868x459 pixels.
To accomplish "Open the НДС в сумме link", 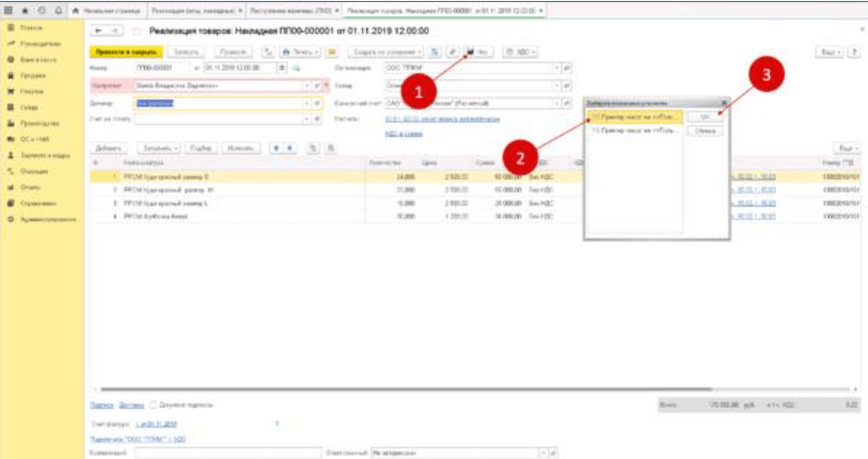I will coord(404,134).
